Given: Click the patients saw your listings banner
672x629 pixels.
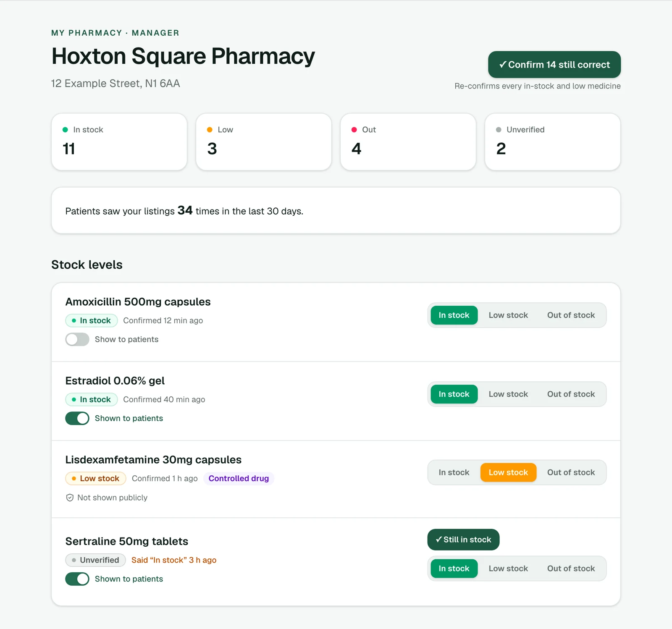Looking at the screenshot, I should (x=336, y=210).
